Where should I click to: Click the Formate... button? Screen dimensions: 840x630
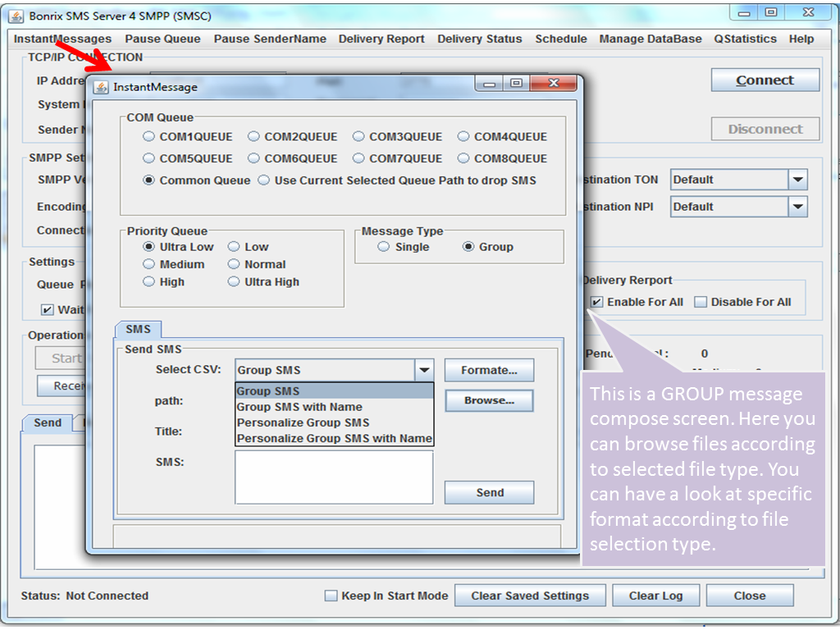click(489, 370)
